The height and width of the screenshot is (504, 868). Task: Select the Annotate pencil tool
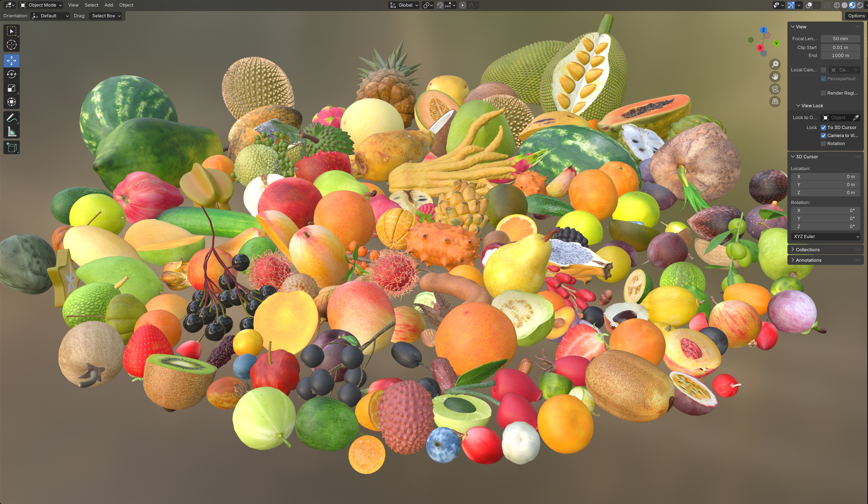point(11,118)
